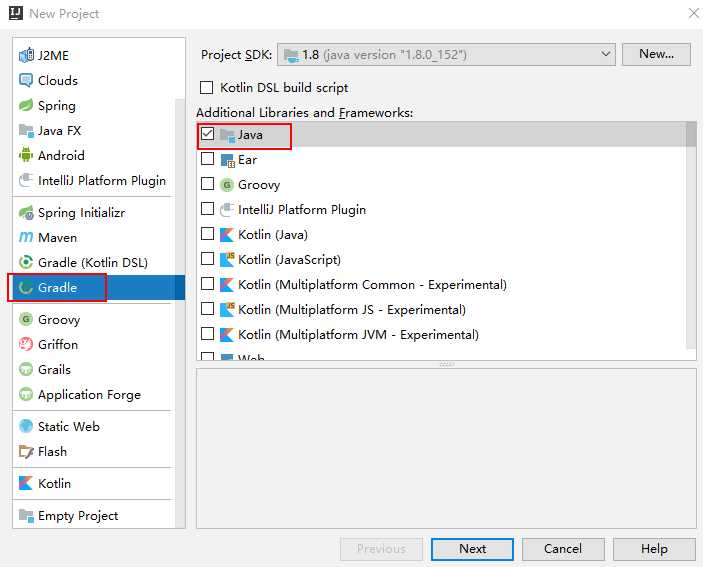Click the Application Forge icon

(26, 394)
